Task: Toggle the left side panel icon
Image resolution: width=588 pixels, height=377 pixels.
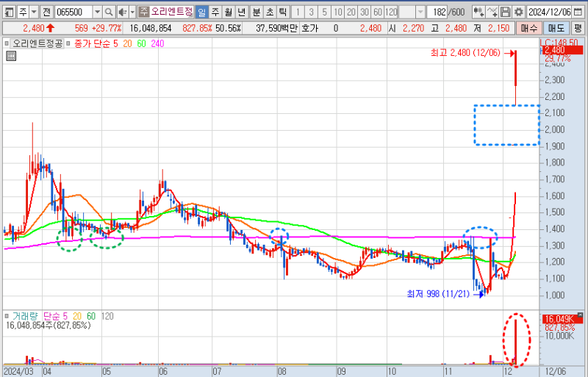Action: click(9, 12)
